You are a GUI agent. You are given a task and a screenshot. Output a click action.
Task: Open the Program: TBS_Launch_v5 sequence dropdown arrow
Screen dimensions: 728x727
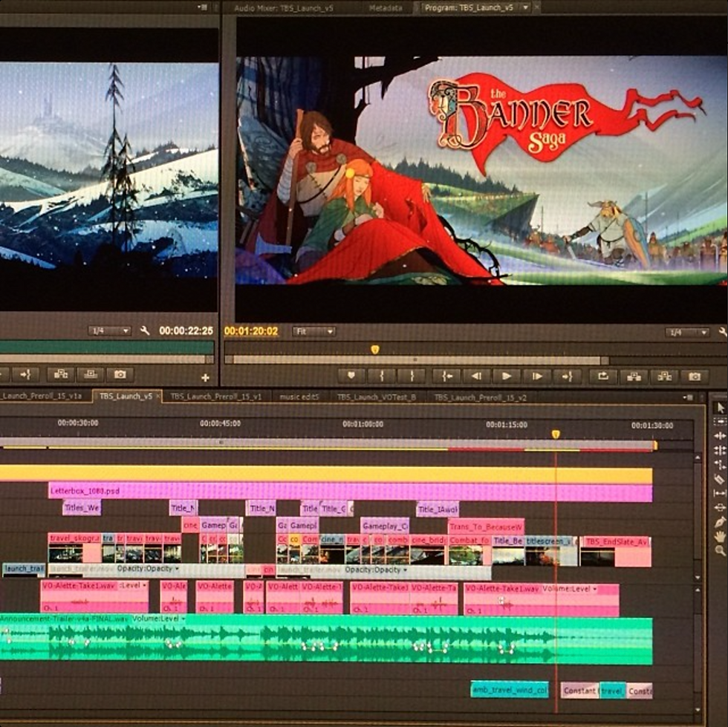tap(526, 7)
